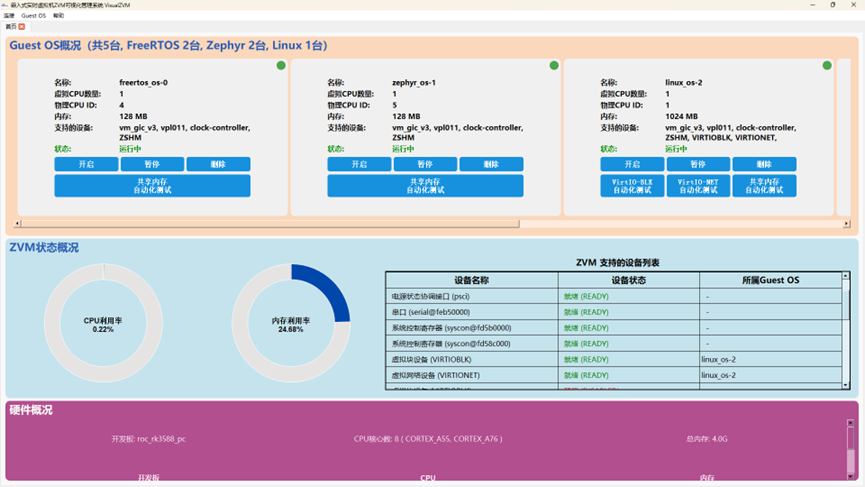Screen dimensions: 865x487
Task: Delete linux_os-2 using the 删除 button
Action: tap(764, 164)
